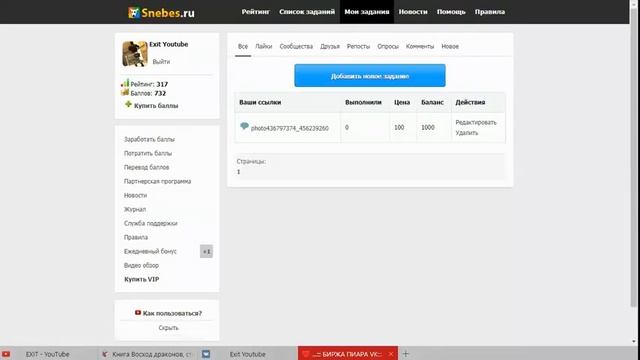Select the Друзья filter tab
This screenshot has width=640, height=360.
[330, 47]
